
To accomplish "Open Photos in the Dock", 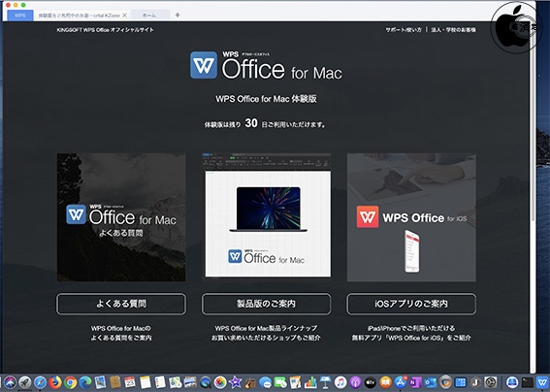I will 220,382.
